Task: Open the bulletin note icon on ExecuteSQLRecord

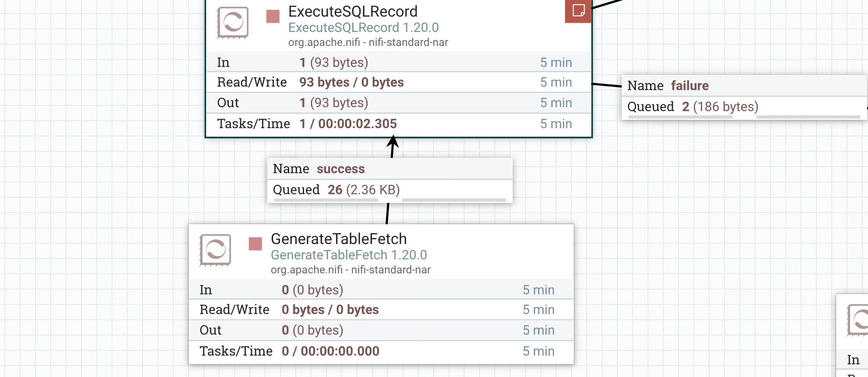Action: click(x=578, y=11)
